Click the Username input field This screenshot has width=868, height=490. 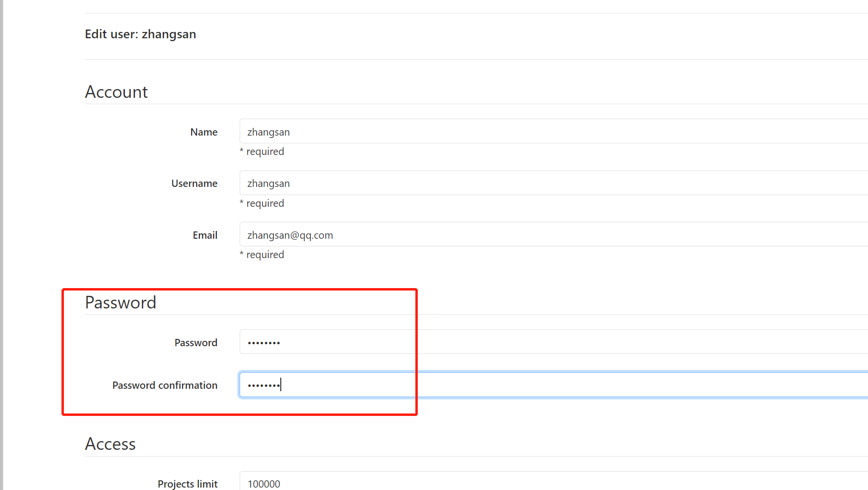coord(554,183)
